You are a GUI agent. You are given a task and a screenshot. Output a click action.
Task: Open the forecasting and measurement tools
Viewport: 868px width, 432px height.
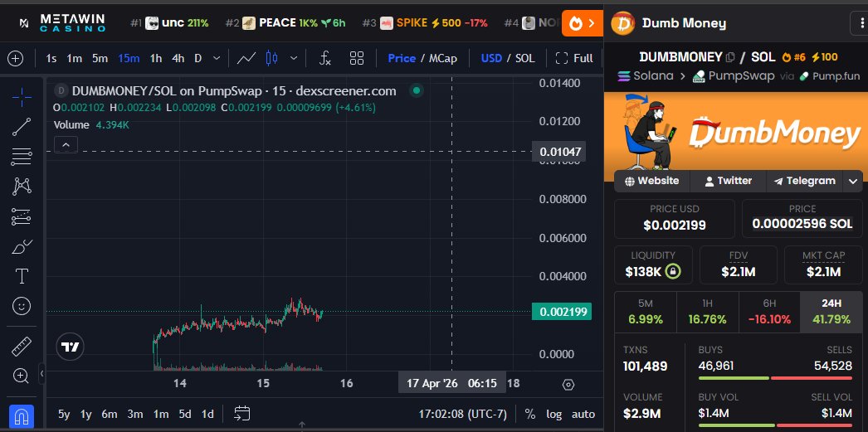[x=22, y=216]
